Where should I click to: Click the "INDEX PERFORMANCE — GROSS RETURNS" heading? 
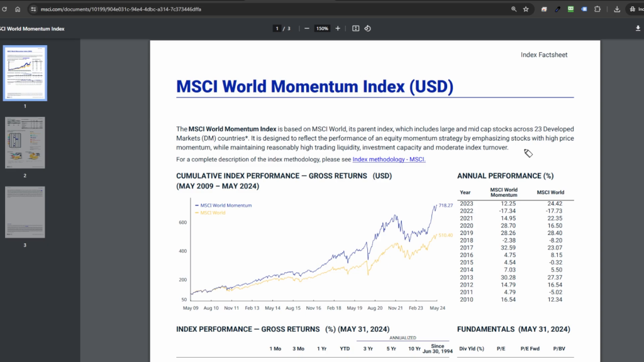(x=248, y=329)
